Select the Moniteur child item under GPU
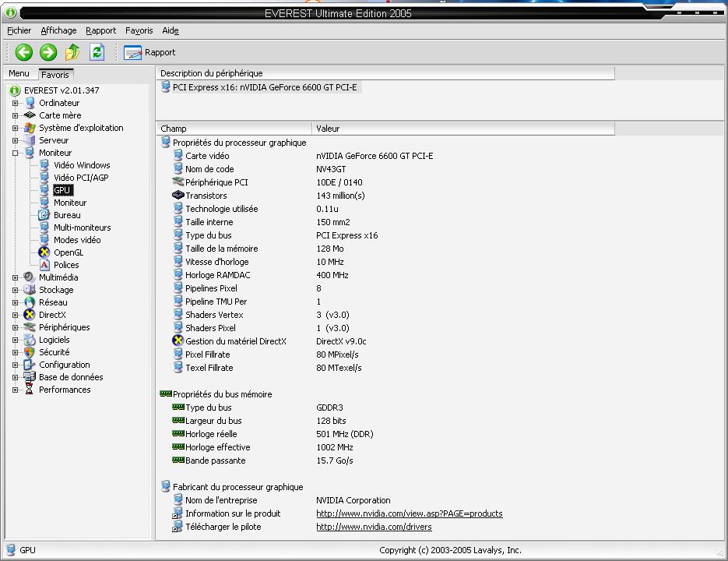The image size is (728, 561). pos(69,203)
